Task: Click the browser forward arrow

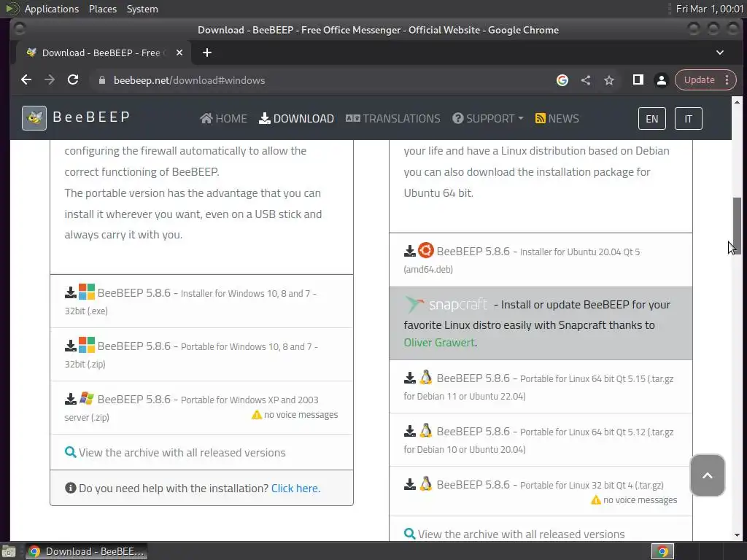Action: tap(50, 80)
